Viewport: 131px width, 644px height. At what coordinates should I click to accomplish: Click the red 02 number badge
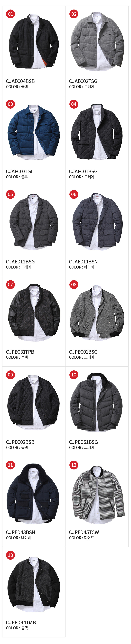tap(74, 14)
